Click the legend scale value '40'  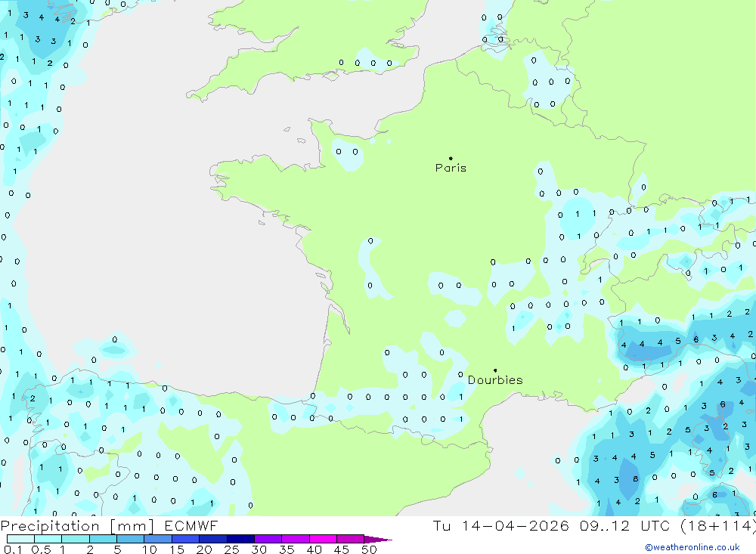pos(314,549)
